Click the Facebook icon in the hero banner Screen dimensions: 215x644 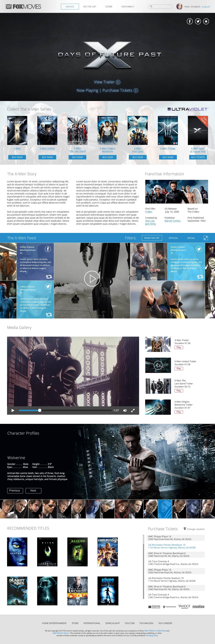click(190, 21)
